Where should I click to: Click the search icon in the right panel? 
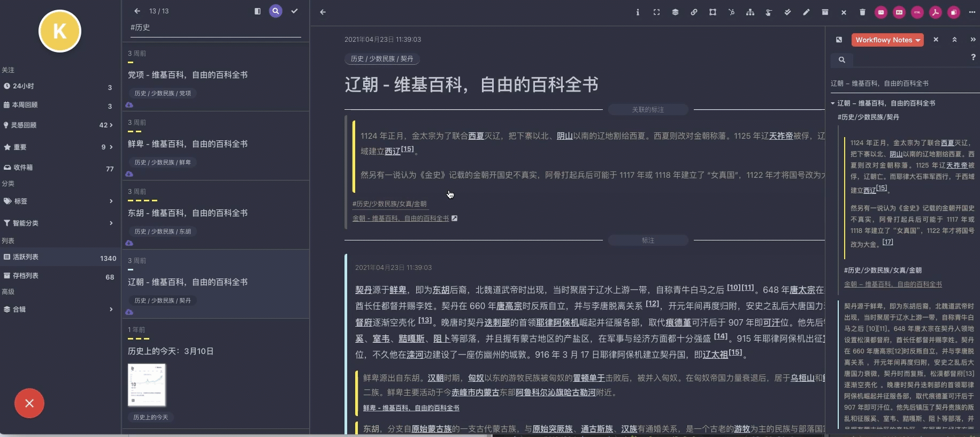pyautogui.click(x=842, y=59)
